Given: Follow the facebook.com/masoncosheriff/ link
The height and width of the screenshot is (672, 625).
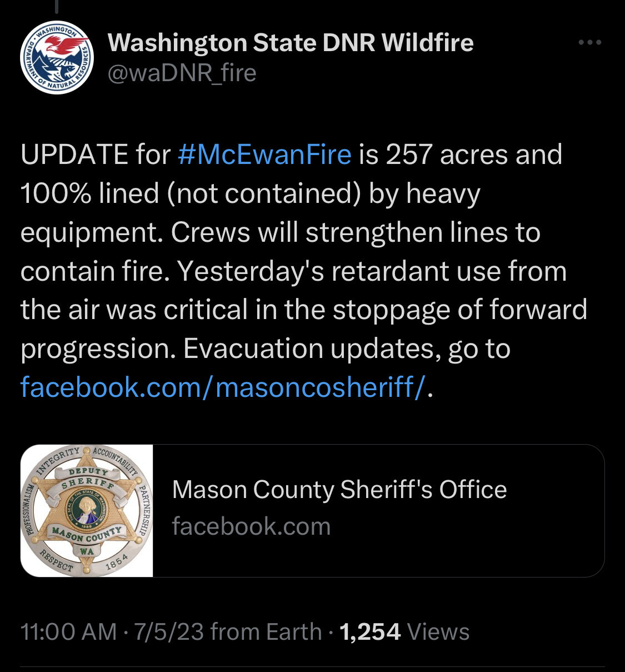Looking at the screenshot, I should [223, 387].
